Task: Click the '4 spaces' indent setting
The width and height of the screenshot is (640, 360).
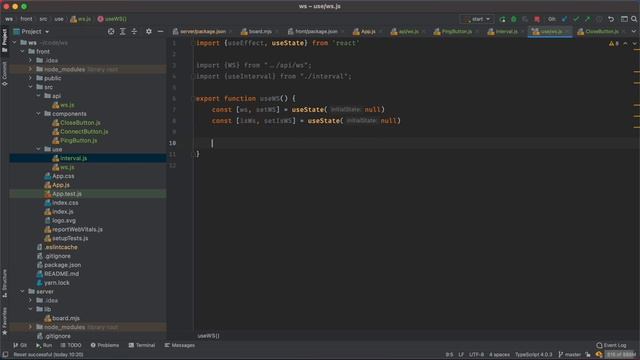Action: click(x=499, y=355)
